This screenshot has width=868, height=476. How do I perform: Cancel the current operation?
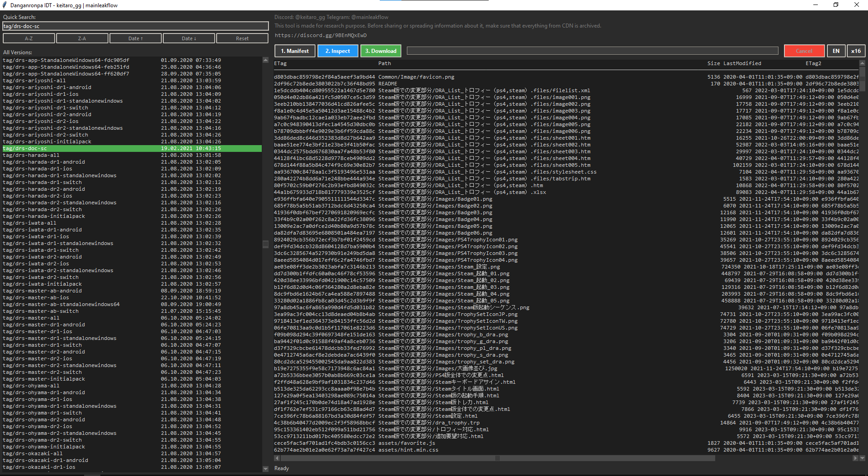coord(804,51)
